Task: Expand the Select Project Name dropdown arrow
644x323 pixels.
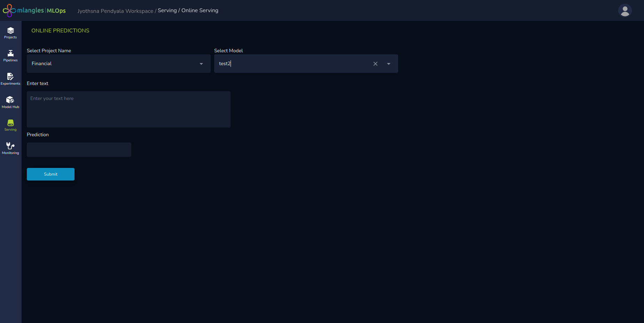Action: tap(201, 64)
